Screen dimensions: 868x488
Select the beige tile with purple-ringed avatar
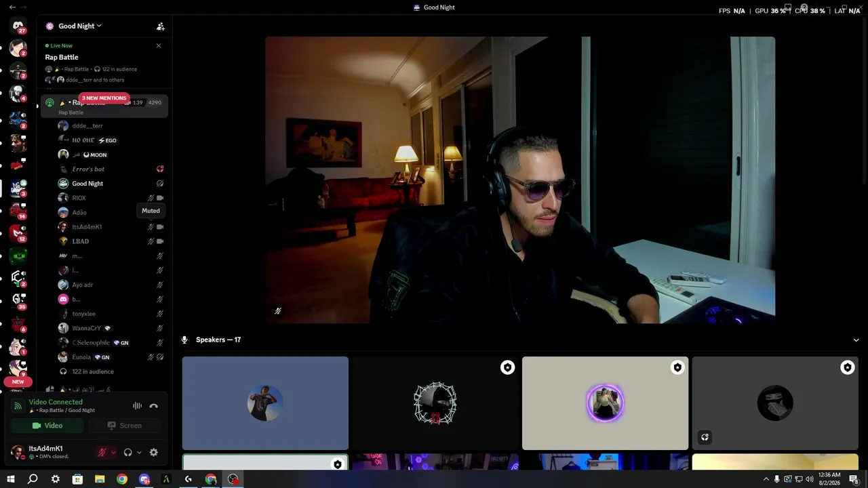click(606, 403)
